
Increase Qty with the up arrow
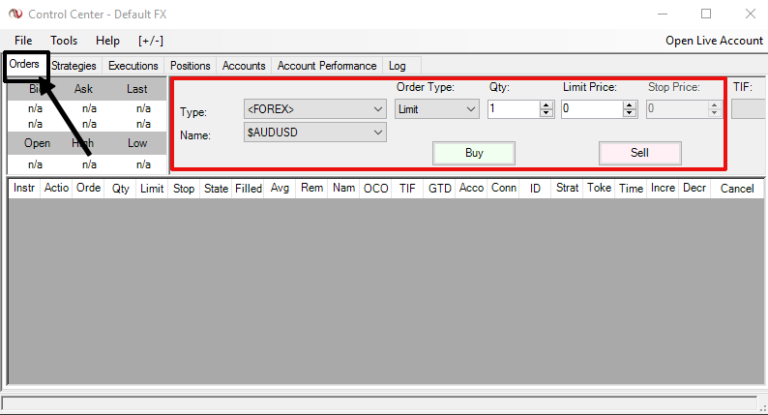[546, 105]
